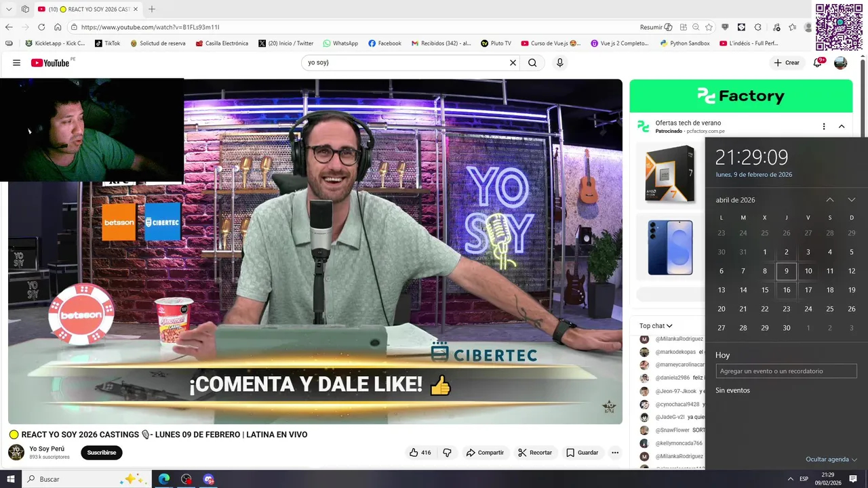
Task: Open the browser tab list chevron
Action: 9,9
